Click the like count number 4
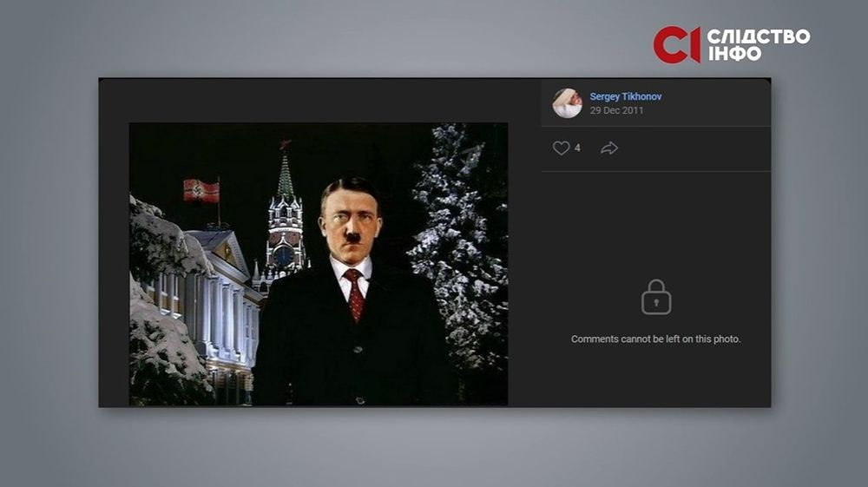The image size is (868, 487). pyautogui.click(x=577, y=148)
